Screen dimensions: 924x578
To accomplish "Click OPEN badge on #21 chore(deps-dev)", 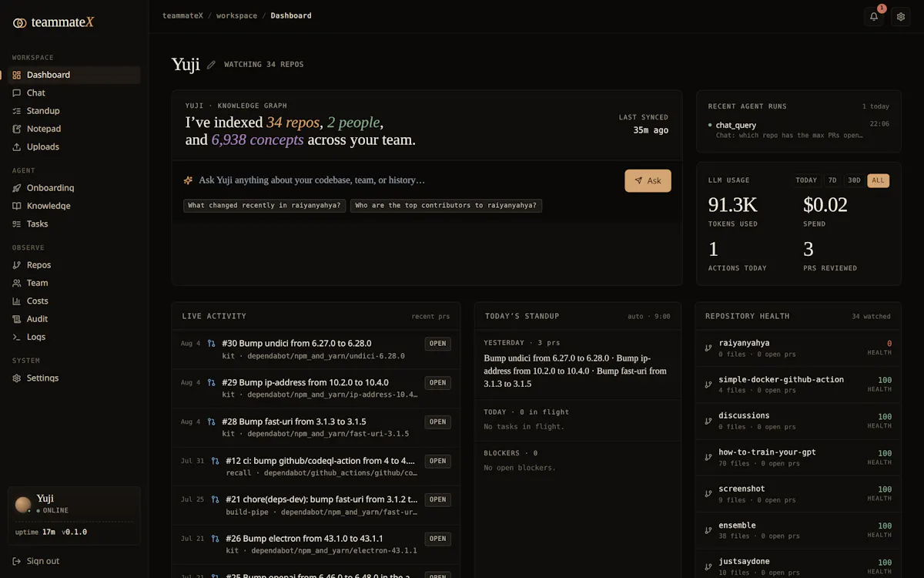I will 438,499.
